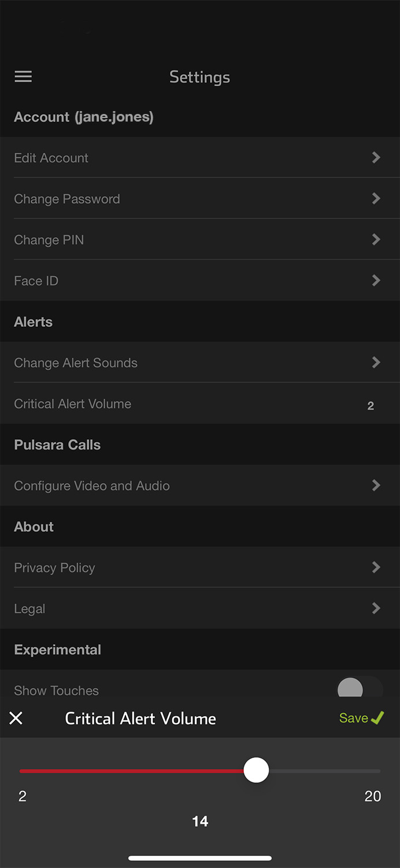Tap the minimum value label 2

click(23, 796)
